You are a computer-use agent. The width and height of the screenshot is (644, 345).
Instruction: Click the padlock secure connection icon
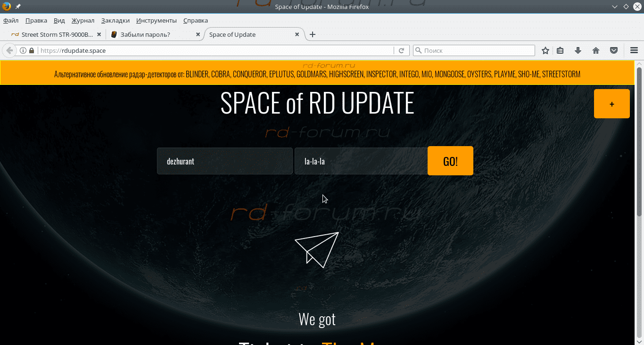(32, 50)
